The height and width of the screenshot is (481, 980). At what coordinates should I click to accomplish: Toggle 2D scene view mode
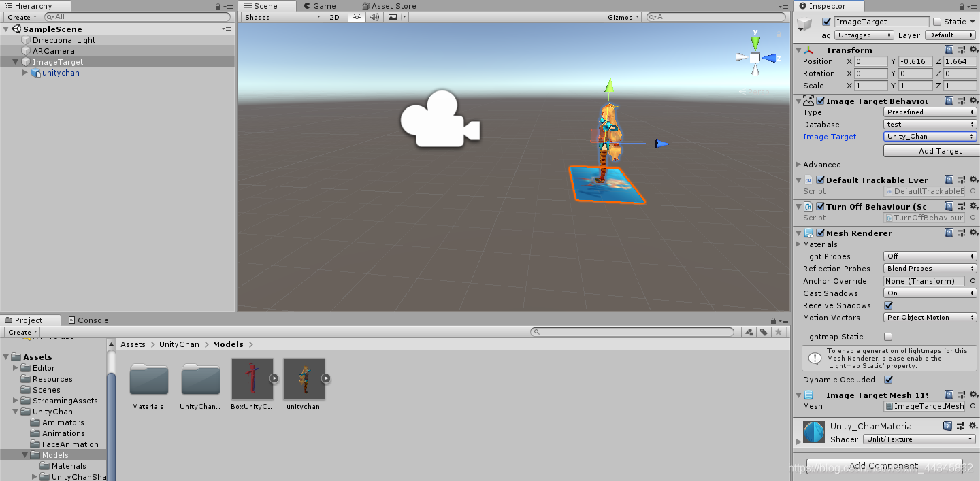[x=335, y=17]
